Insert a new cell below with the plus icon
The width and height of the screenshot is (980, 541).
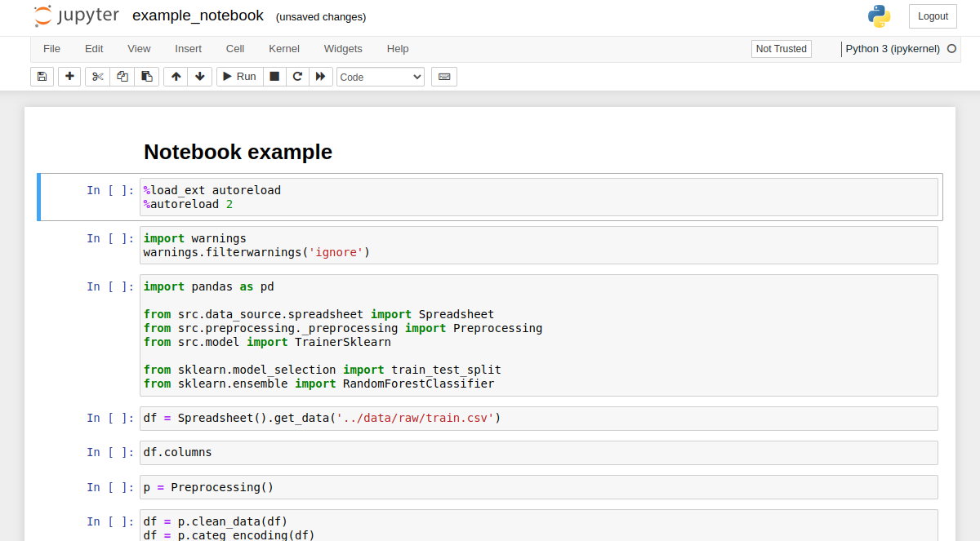pos(69,77)
